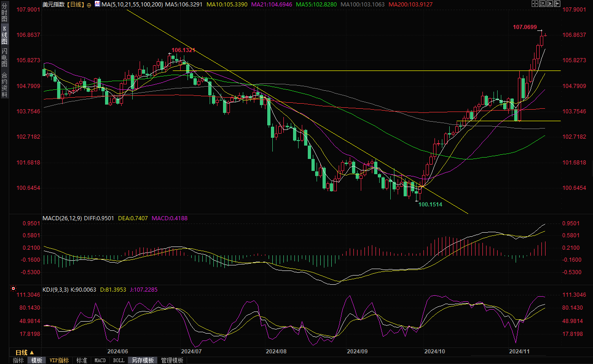Open 闪电图 view in sidebar

tap(4, 57)
